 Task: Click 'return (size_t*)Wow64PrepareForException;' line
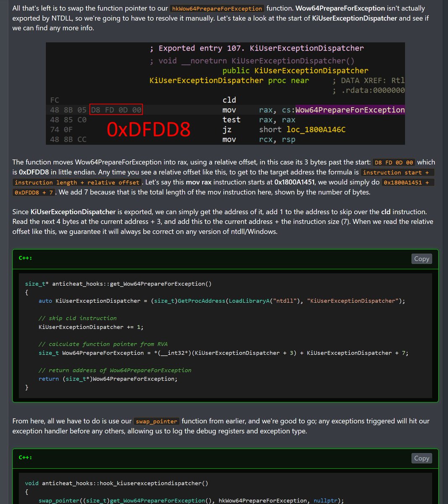click(x=108, y=379)
